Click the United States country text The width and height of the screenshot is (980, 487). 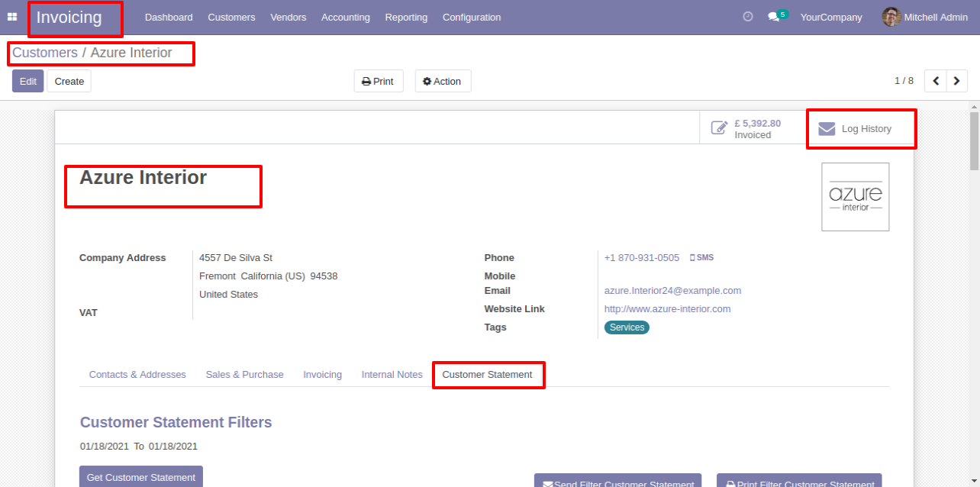click(x=229, y=295)
